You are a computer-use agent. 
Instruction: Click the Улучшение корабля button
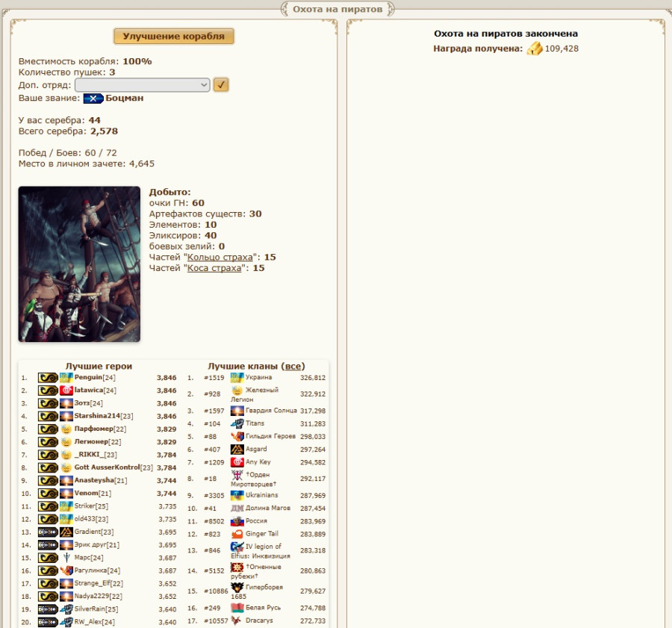point(173,37)
